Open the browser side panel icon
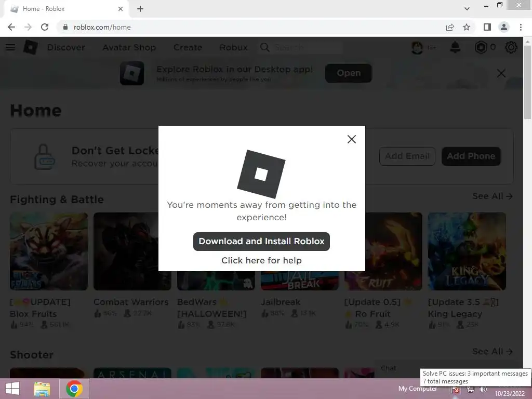Viewport: 532px width, 399px height. click(487, 27)
